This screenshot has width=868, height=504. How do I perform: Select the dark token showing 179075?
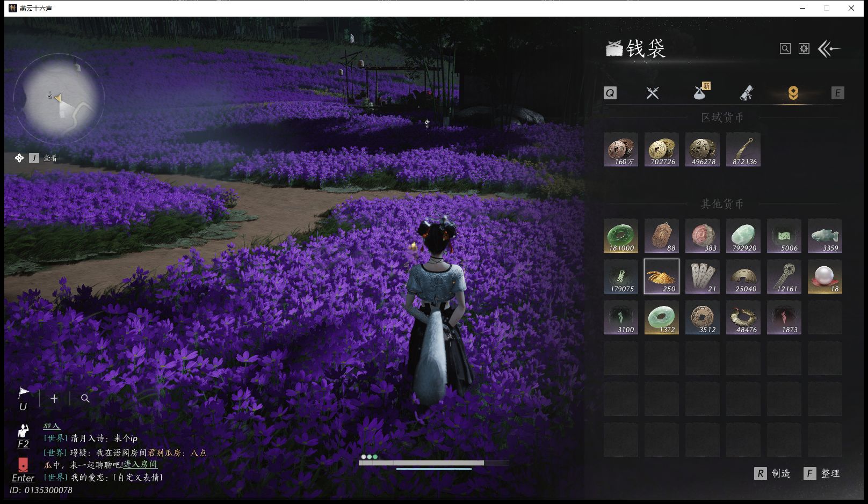[621, 276]
